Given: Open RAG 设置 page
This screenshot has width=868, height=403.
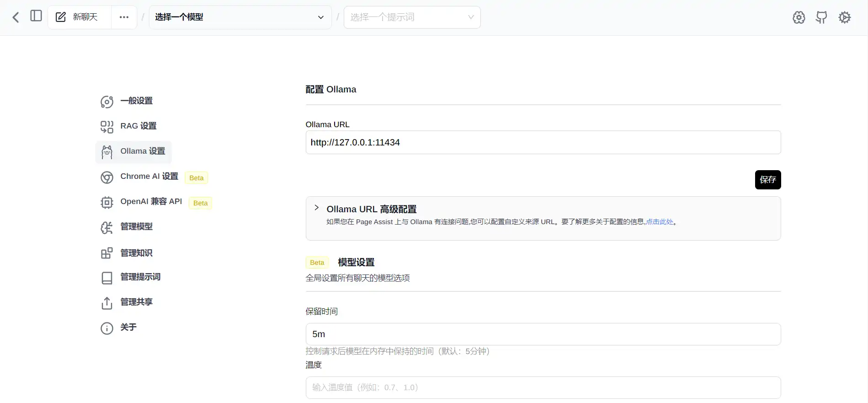Looking at the screenshot, I should pyautogui.click(x=138, y=126).
